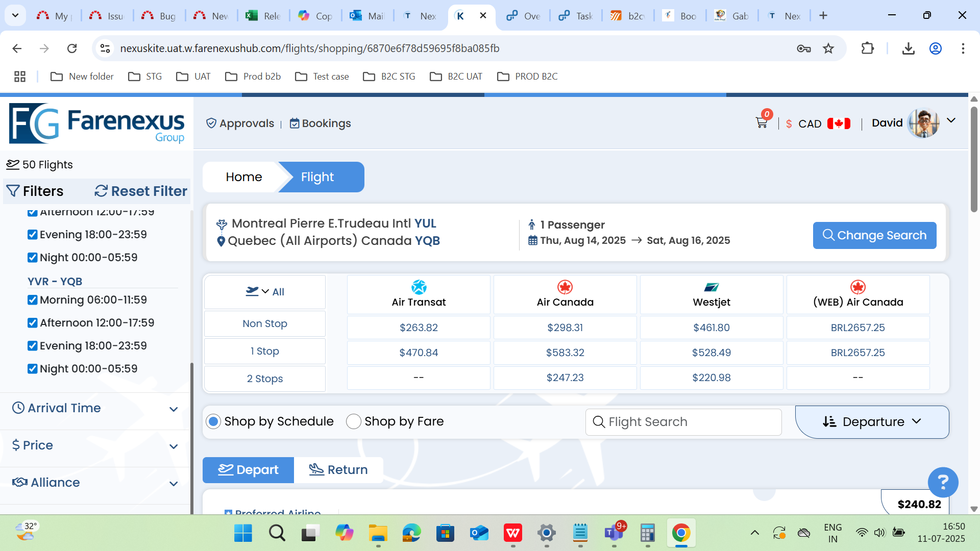Click the Flight Search input field
This screenshot has width=980, height=551.
click(x=683, y=422)
